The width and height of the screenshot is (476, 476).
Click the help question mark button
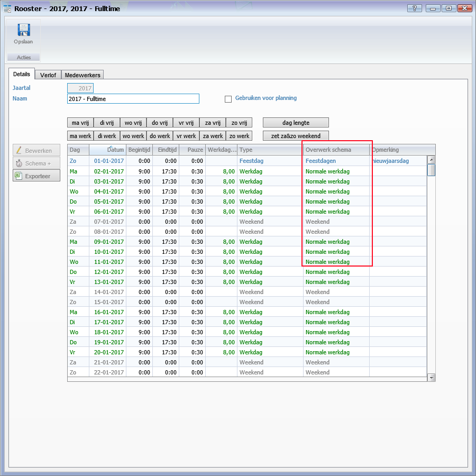(415, 8)
